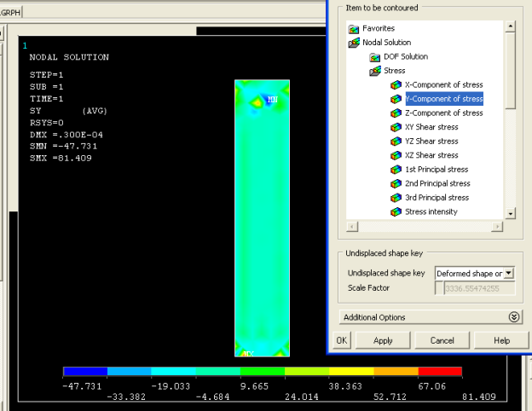Click the X-Component of stress cube icon
The image size is (532, 411).
(396, 85)
